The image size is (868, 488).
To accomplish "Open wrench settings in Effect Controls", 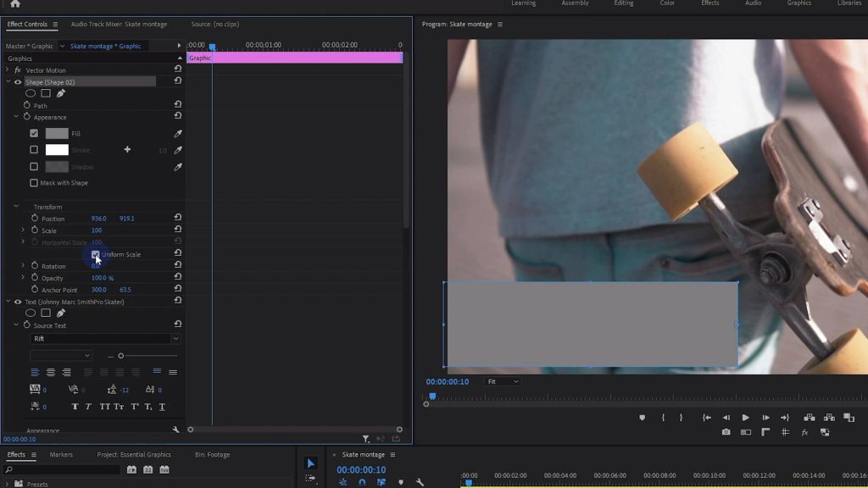I will click(176, 430).
